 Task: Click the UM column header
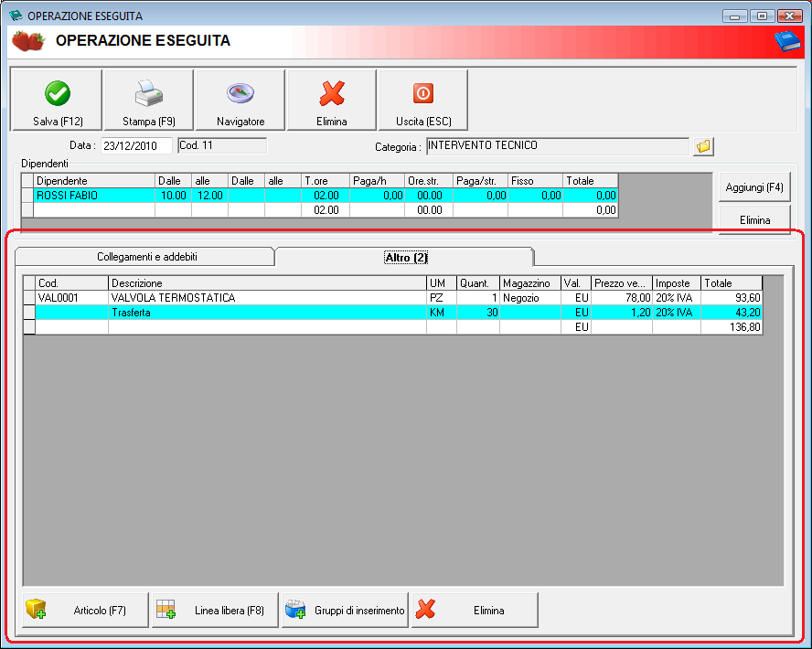pyautogui.click(x=442, y=283)
